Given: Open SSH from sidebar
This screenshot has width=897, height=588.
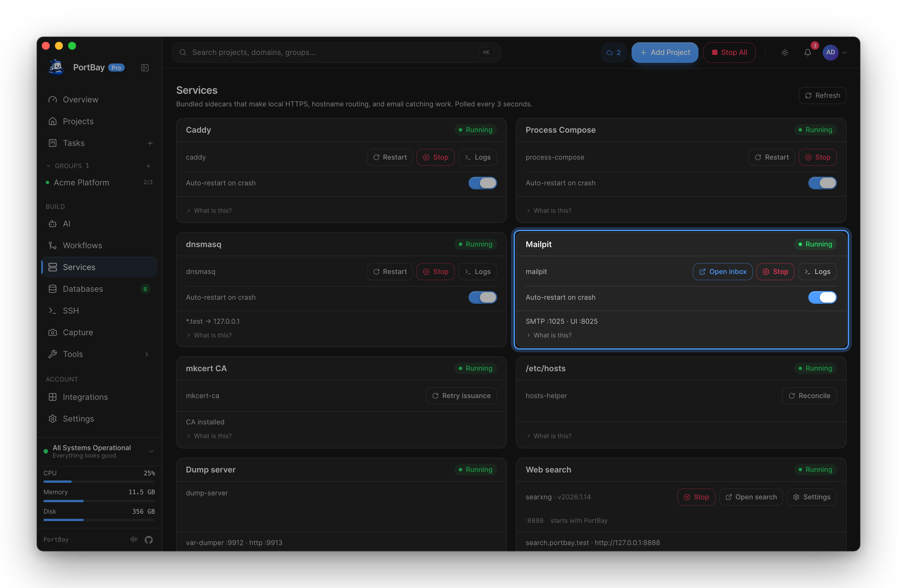Looking at the screenshot, I should point(99,311).
